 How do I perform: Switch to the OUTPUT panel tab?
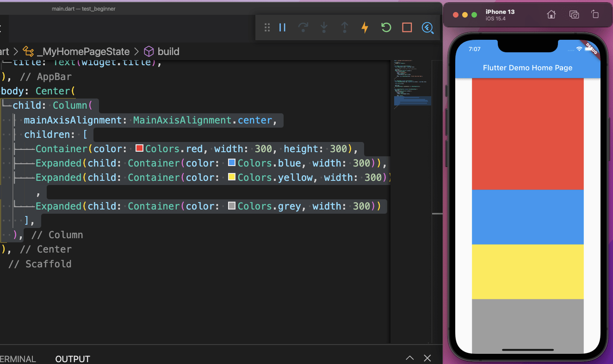pyautogui.click(x=73, y=359)
